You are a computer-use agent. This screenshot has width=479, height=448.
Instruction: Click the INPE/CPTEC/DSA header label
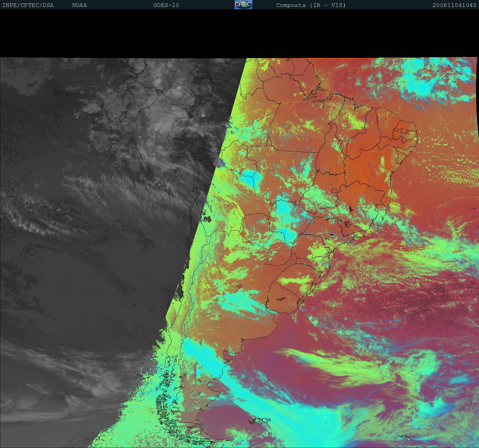pos(28,5)
